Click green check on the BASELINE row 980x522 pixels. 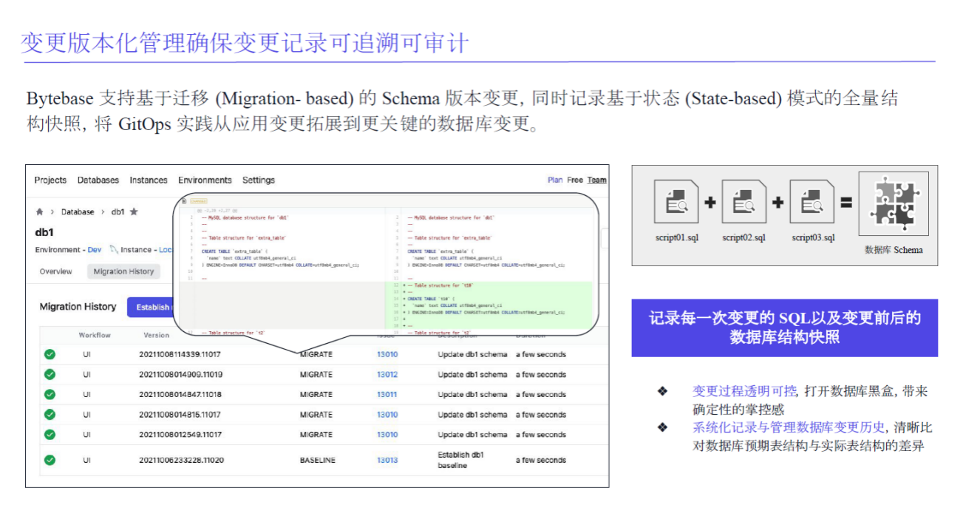(50, 460)
